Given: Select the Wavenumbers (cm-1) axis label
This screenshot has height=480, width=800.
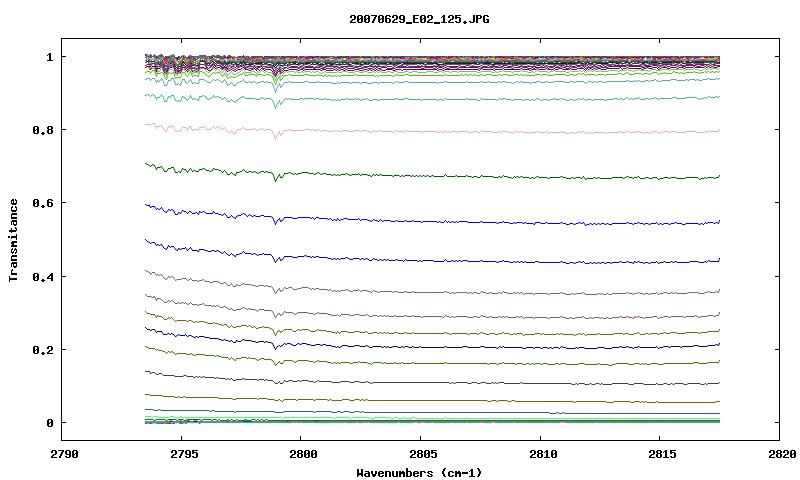Looking at the screenshot, I should pyautogui.click(x=419, y=473).
